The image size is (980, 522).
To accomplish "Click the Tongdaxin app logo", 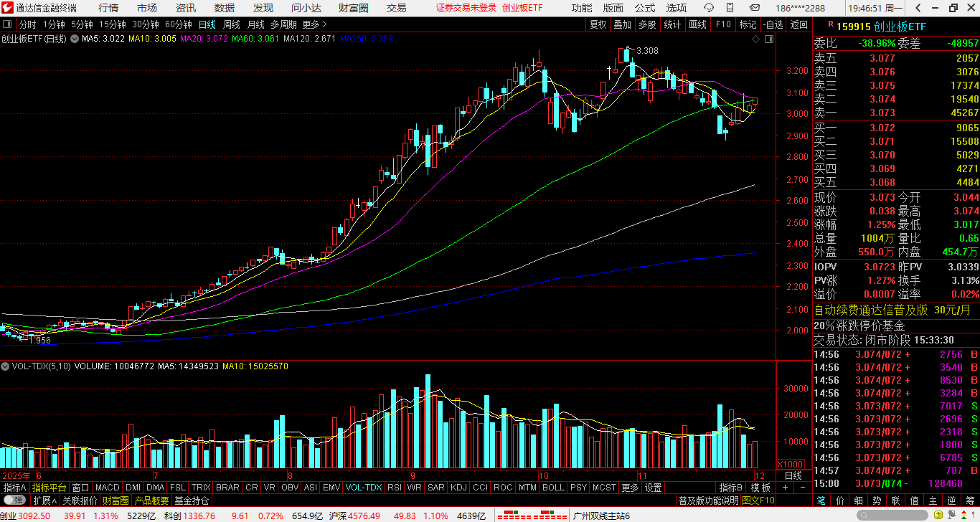I will [x=7, y=8].
